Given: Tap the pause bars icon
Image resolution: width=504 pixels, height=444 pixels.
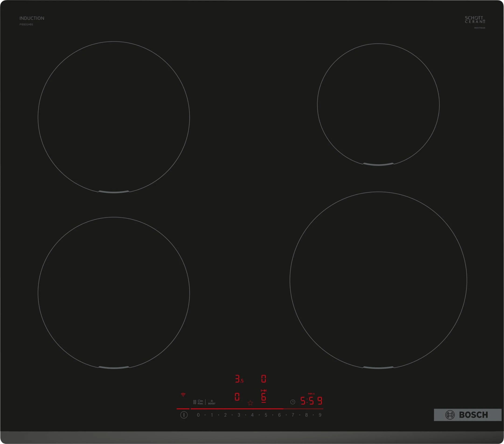Looking at the screenshot, I should (x=195, y=402).
